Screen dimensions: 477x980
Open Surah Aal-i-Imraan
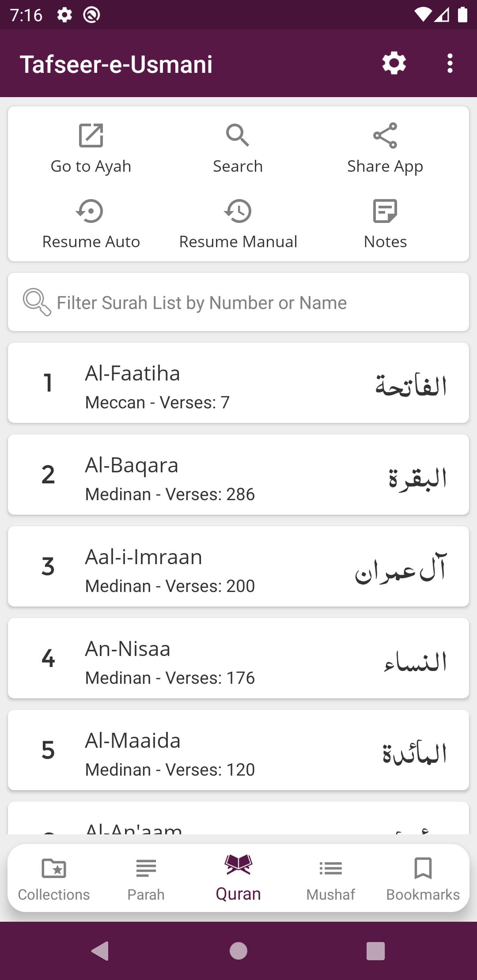pyautogui.click(x=238, y=567)
